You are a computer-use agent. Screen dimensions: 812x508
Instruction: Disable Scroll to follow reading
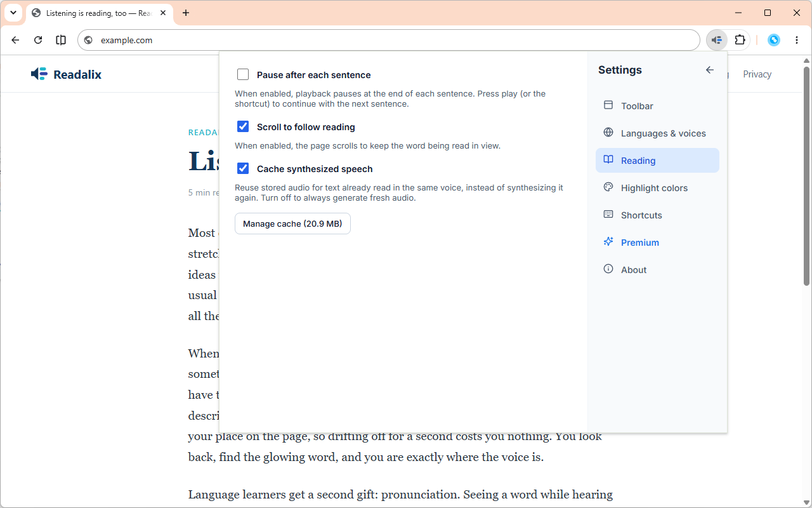(x=243, y=127)
